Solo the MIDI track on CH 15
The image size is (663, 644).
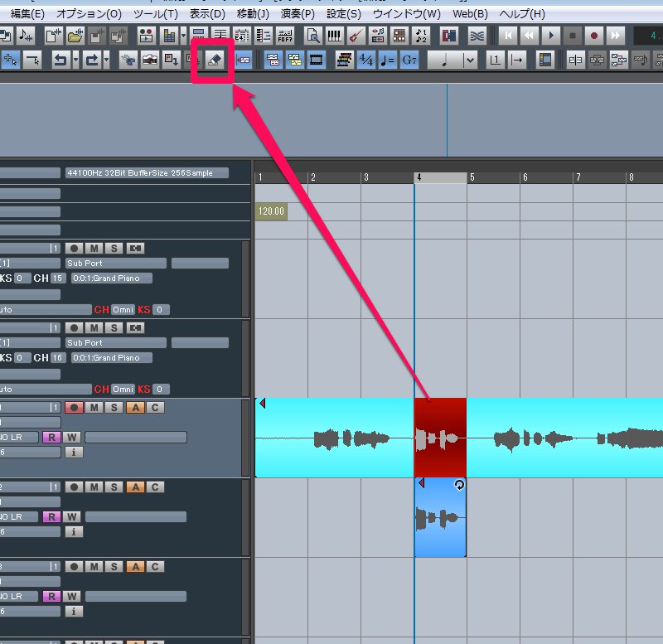point(114,248)
